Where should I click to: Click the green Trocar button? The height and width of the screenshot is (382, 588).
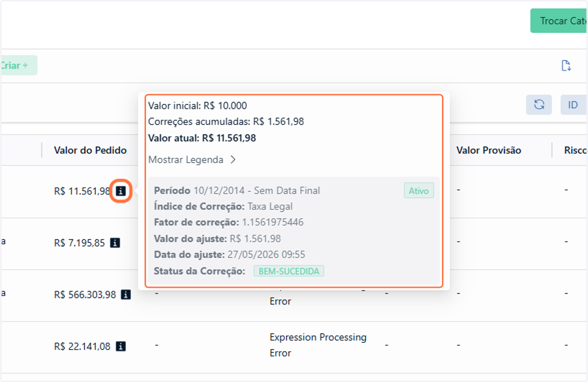pos(559,21)
